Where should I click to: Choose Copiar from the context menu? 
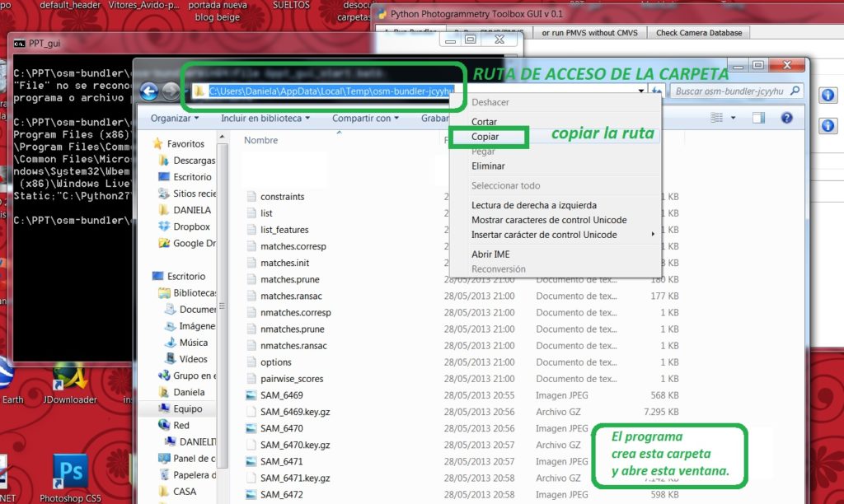(x=485, y=136)
